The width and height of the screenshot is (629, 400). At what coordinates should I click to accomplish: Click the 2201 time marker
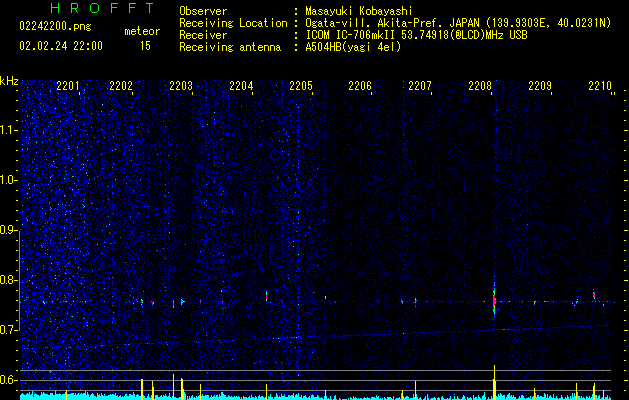(x=68, y=86)
